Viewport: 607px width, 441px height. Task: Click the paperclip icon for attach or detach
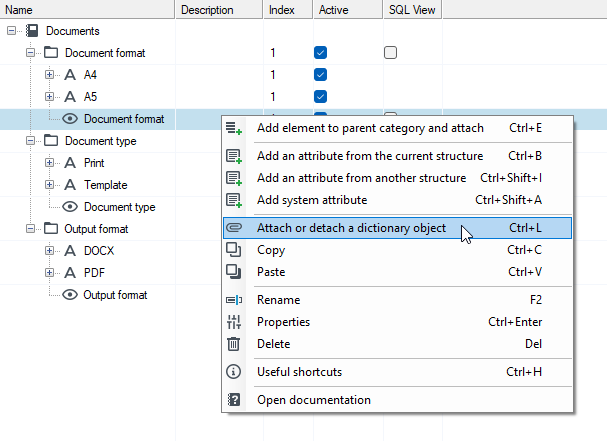pos(234,228)
